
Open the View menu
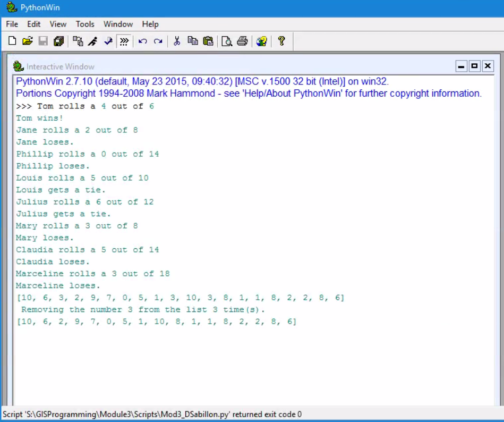58,24
